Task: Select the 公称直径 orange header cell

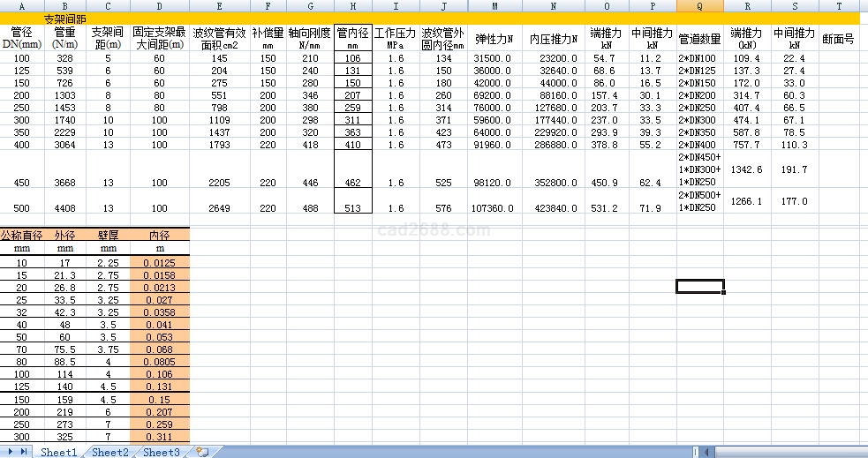Action: click(x=22, y=236)
